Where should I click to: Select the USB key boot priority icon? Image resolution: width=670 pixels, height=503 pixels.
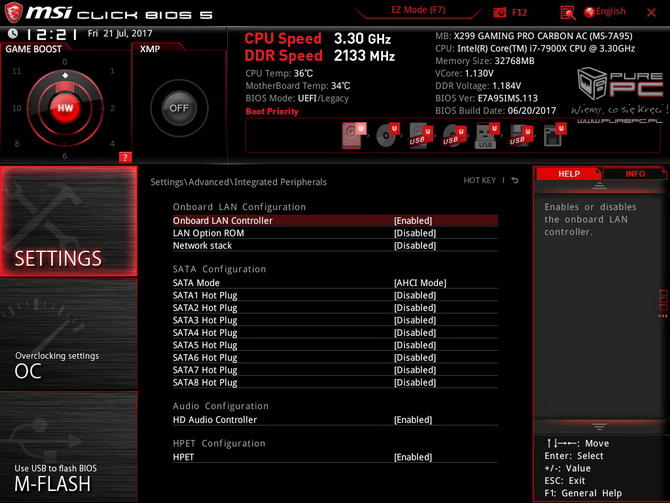pyautogui.click(x=487, y=136)
